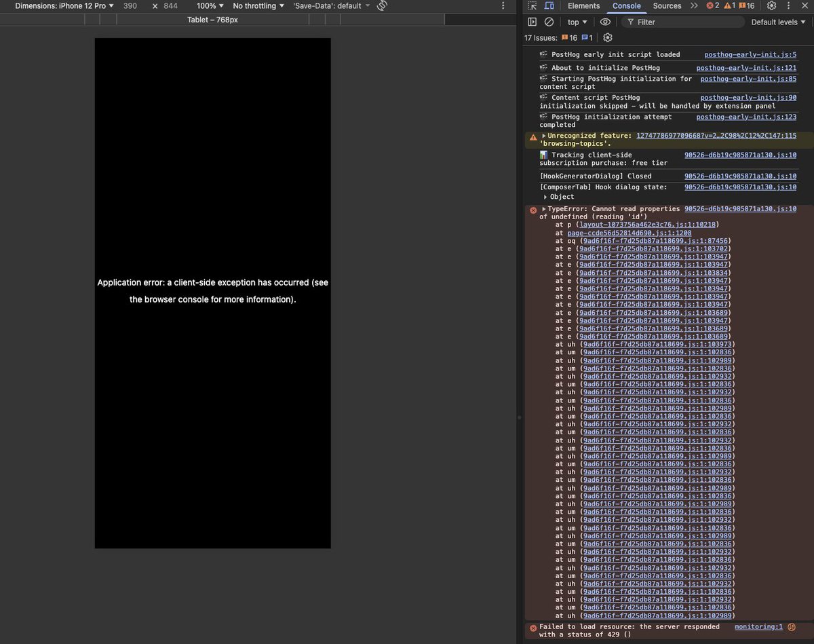Open link posthog-early-init.js:123

pyautogui.click(x=746, y=117)
